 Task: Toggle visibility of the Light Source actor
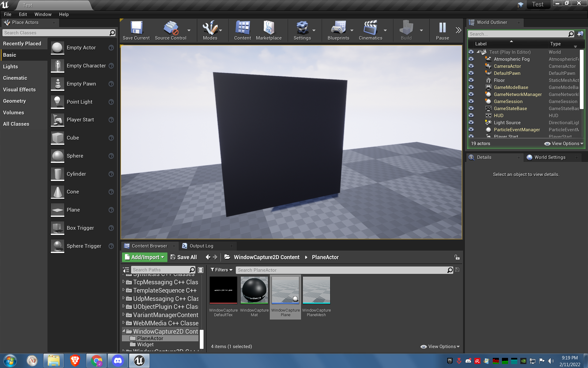pos(471,123)
